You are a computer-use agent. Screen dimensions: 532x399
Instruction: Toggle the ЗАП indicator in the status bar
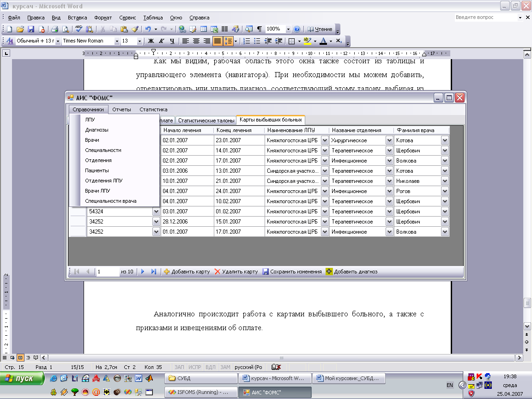(179, 367)
